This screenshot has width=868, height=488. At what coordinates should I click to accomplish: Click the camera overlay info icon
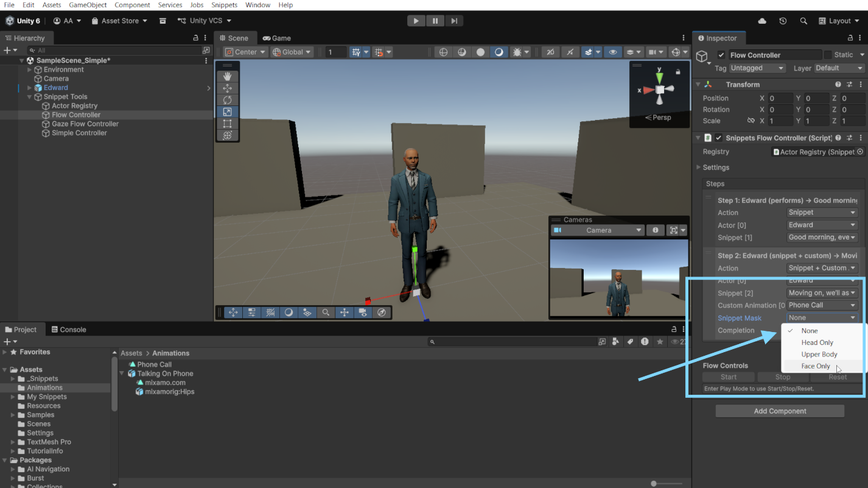point(655,230)
